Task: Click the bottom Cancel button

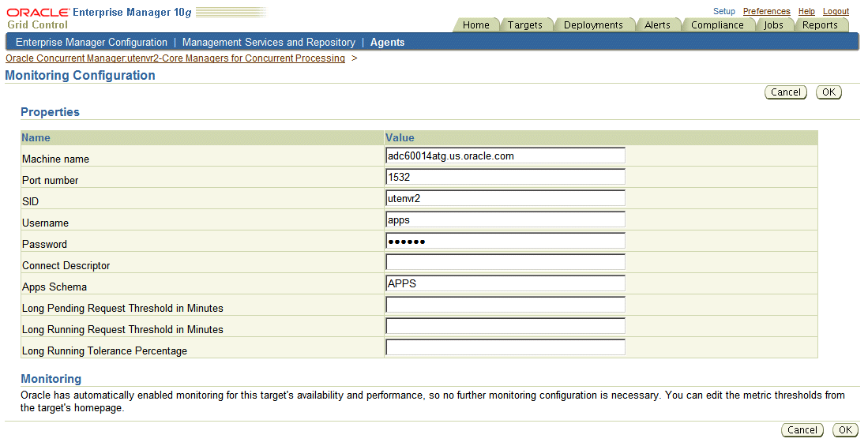Action: (802, 430)
